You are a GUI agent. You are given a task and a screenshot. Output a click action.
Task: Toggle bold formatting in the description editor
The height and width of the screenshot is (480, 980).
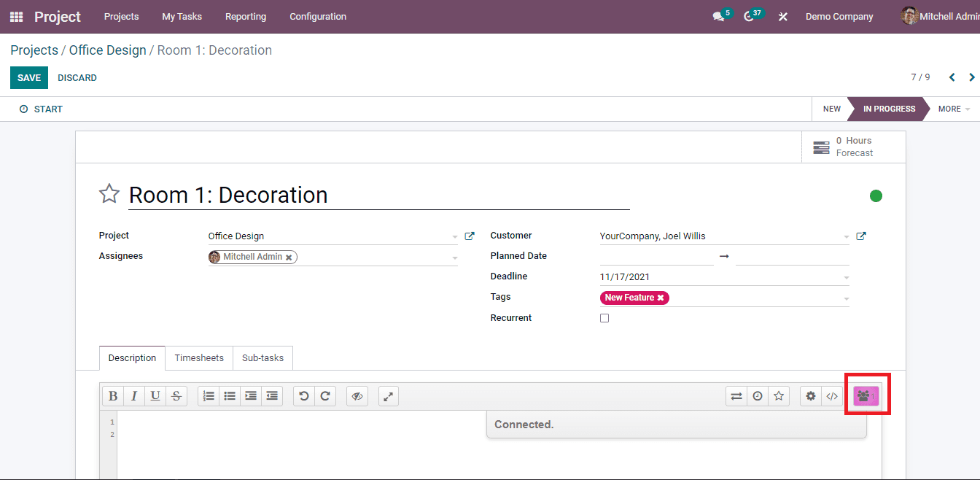(x=113, y=395)
